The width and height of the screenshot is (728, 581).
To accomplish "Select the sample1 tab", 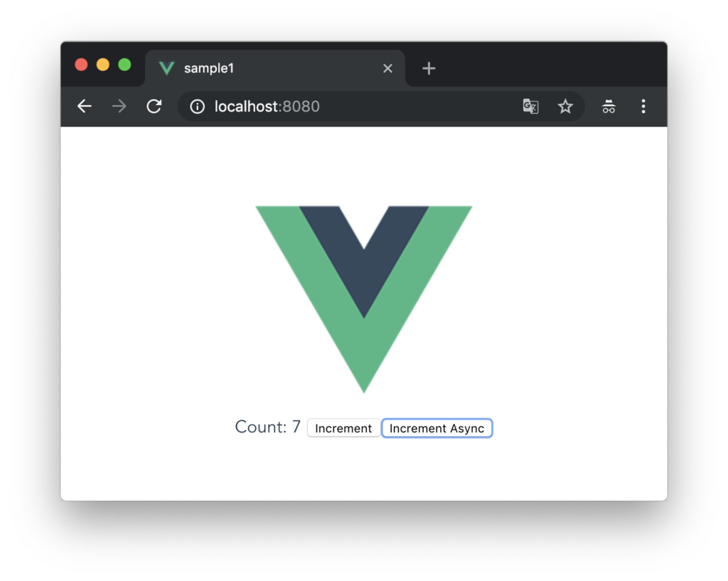I will 275,68.
